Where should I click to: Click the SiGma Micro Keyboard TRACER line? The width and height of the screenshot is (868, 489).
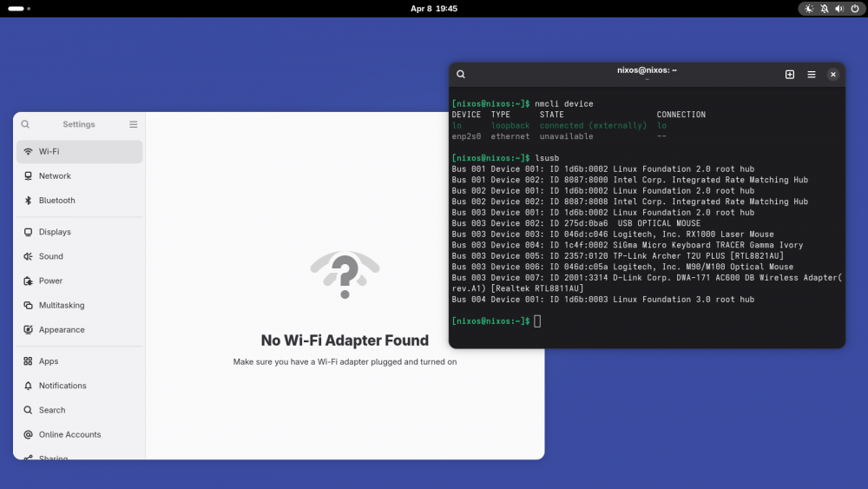(628, 245)
